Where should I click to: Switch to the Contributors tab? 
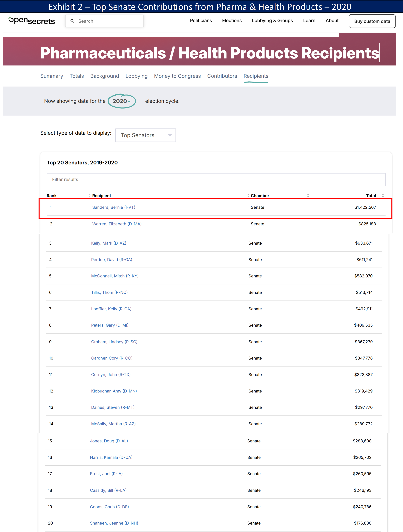point(222,76)
